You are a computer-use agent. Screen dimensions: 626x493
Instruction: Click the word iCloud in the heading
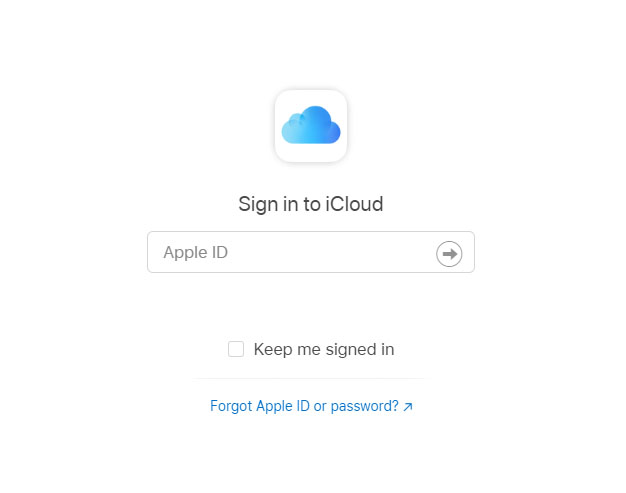click(354, 204)
